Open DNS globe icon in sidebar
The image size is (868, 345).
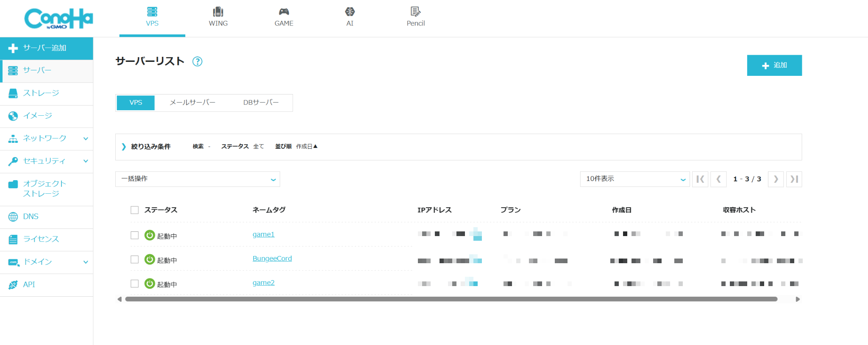(x=13, y=217)
